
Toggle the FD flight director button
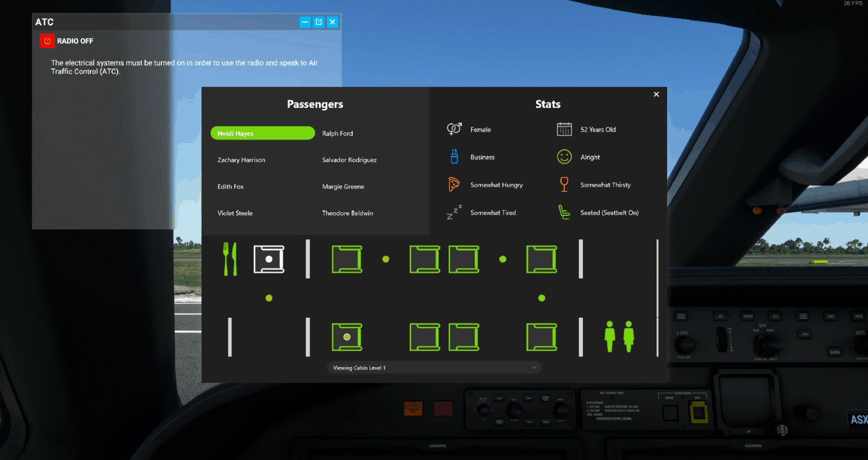681,316
